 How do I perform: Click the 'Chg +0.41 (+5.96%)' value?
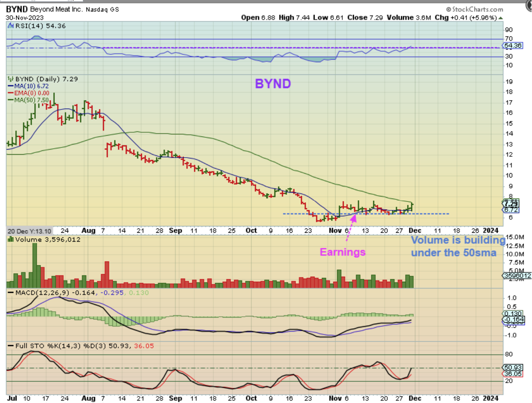466,17
